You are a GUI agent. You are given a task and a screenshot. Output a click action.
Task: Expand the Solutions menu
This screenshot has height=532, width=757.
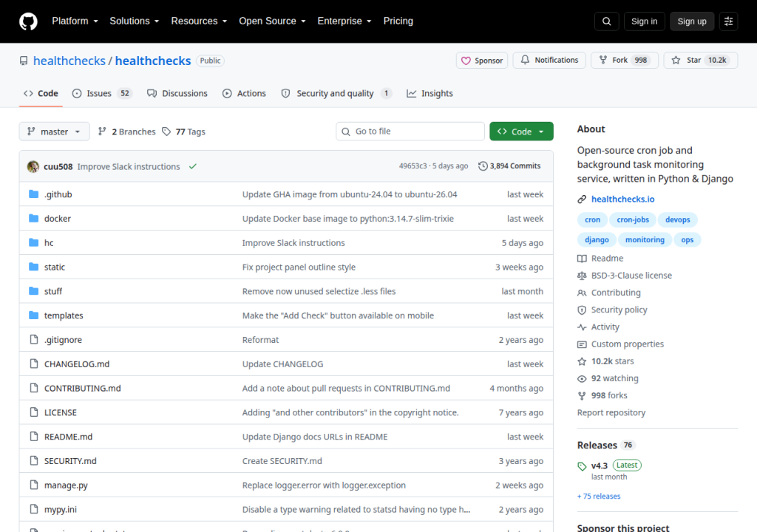coord(135,21)
